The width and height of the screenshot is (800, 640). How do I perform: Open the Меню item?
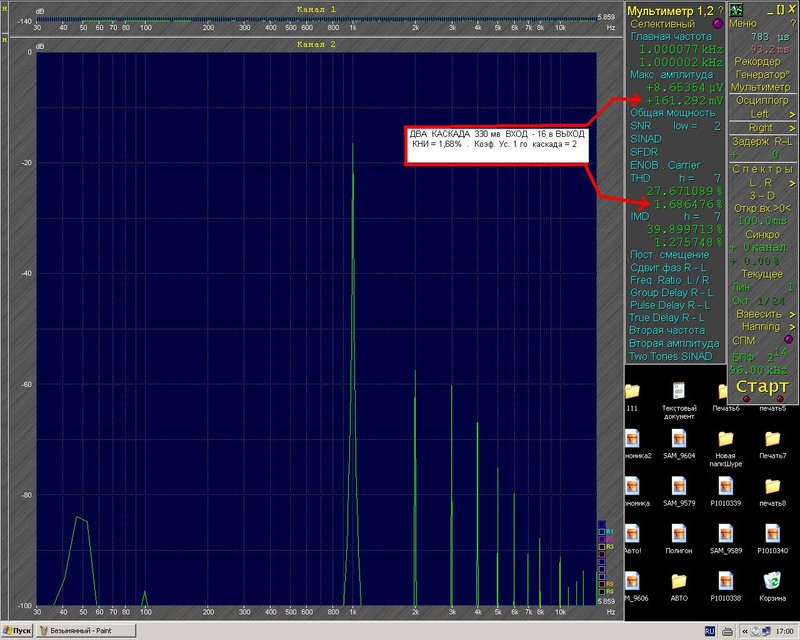[x=743, y=23]
